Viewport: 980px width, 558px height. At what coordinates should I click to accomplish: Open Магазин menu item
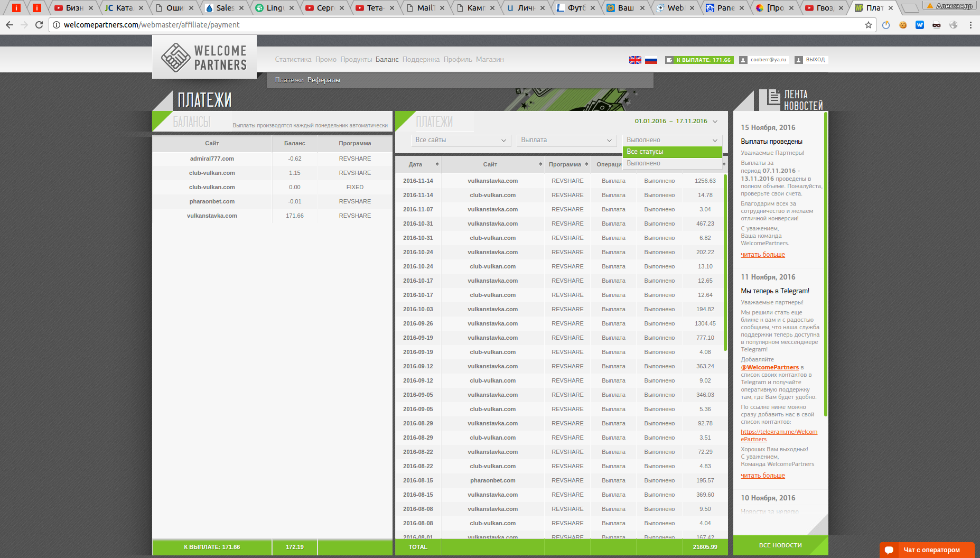[490, 59]
